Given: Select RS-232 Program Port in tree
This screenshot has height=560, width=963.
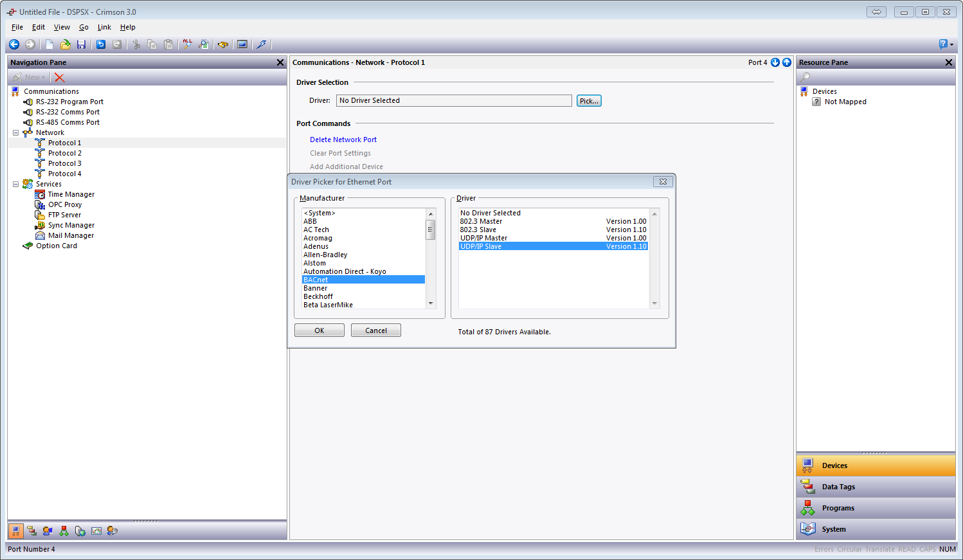Looking at the screenshot, I should (69, 102).
